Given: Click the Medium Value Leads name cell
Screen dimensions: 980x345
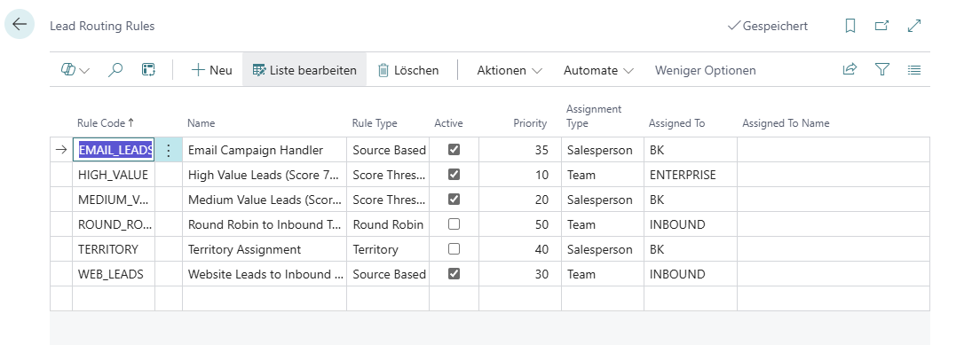Looking at the screenshot, I should pos(265,200).
